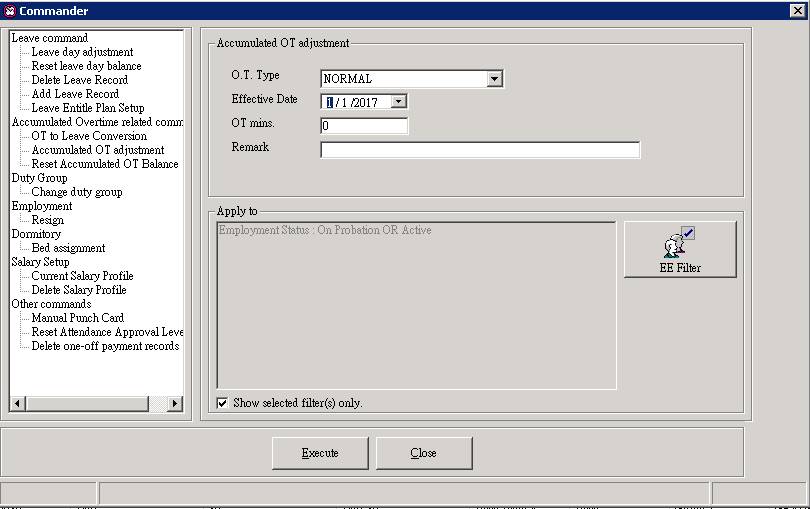
Task: Select Bed assignment under Dormitory
Action: click(68, 248)
